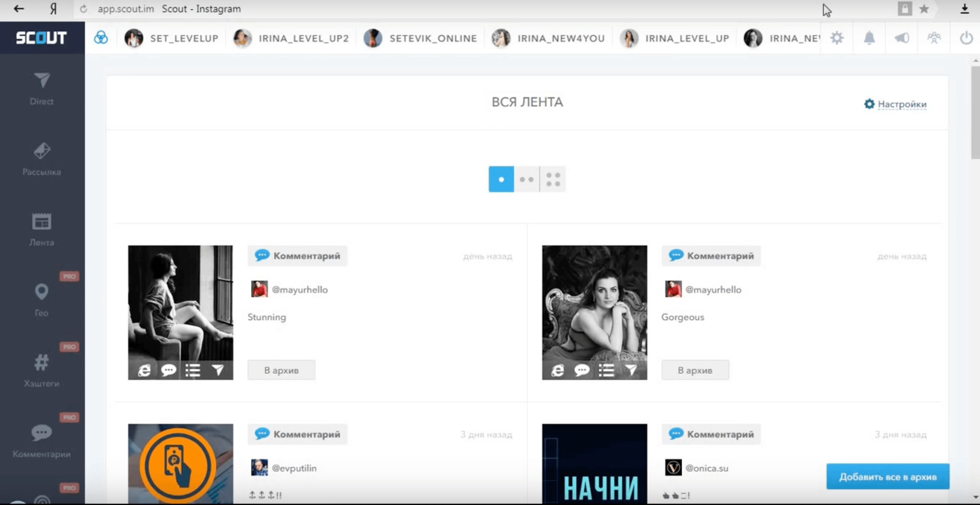980x505 pixels.
Task: Click the megaphone announcements icon
Action: pyautogui.click(x=902, y=38)
